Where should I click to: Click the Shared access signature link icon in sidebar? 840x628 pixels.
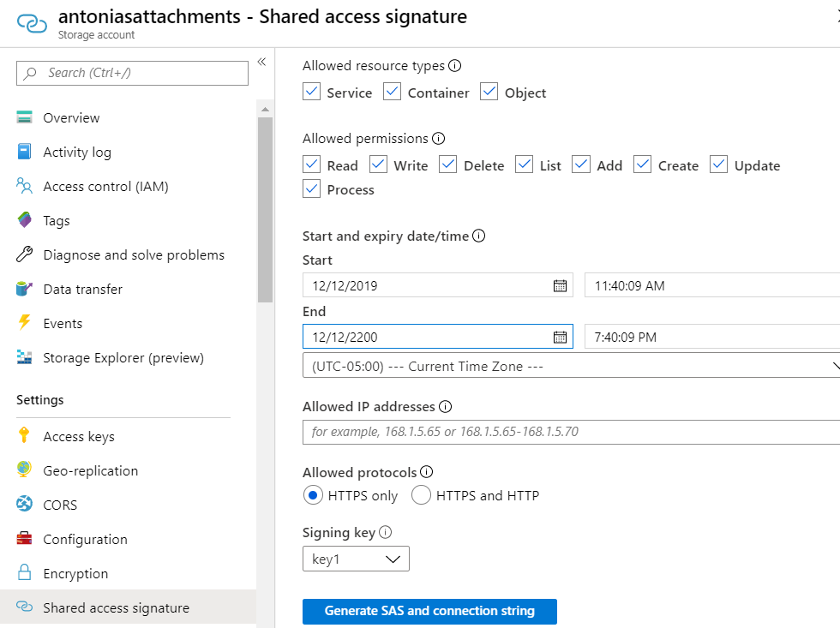tap(24, 607)
